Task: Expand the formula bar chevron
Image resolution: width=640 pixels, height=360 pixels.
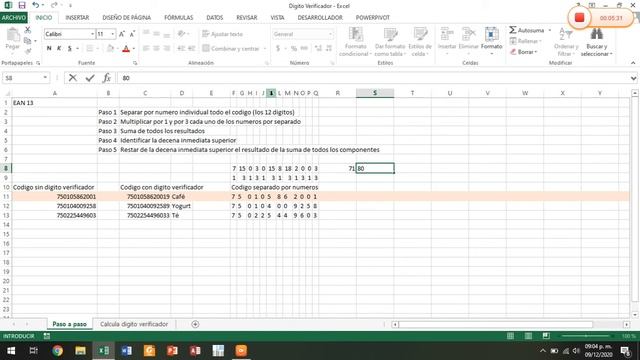Action: pyautogui.click(x=633, y=78)
